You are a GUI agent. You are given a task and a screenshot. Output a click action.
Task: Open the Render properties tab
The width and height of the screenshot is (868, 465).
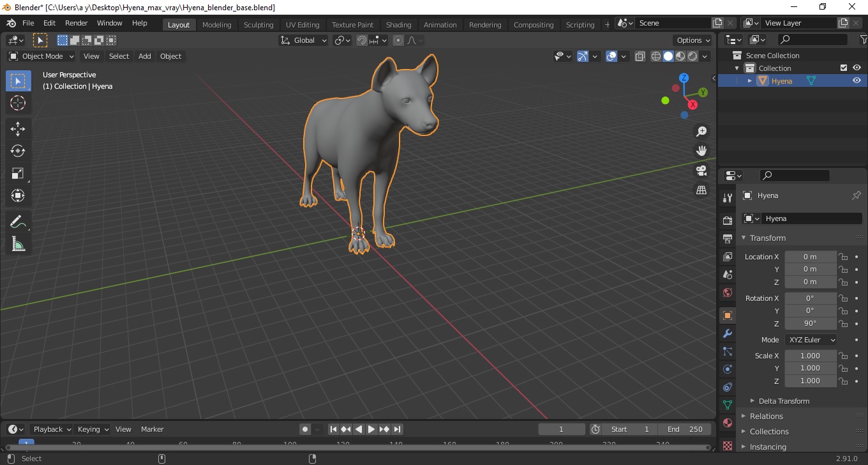coord(728,220)
